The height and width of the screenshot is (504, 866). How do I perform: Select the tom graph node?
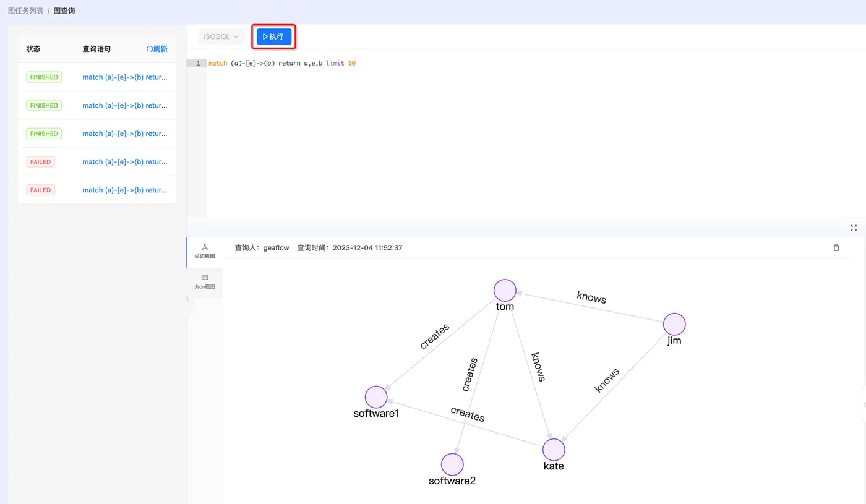[505, 291]
